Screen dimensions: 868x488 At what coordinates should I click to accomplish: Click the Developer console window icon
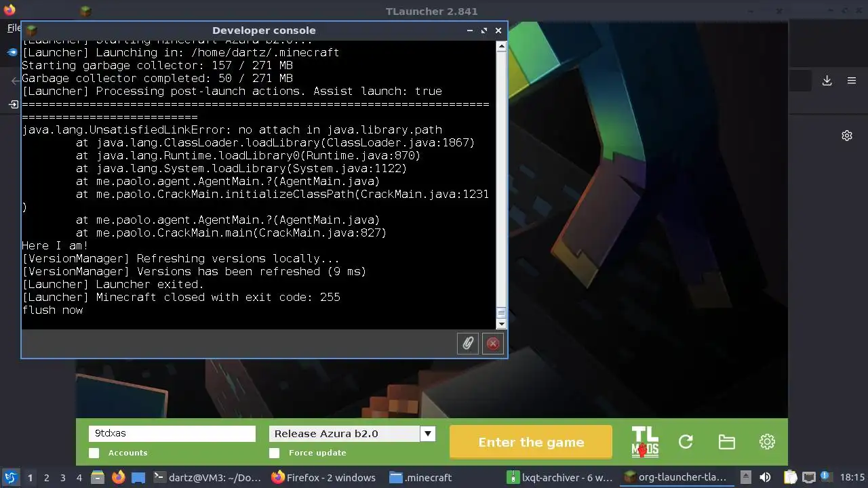pos(31,30)
